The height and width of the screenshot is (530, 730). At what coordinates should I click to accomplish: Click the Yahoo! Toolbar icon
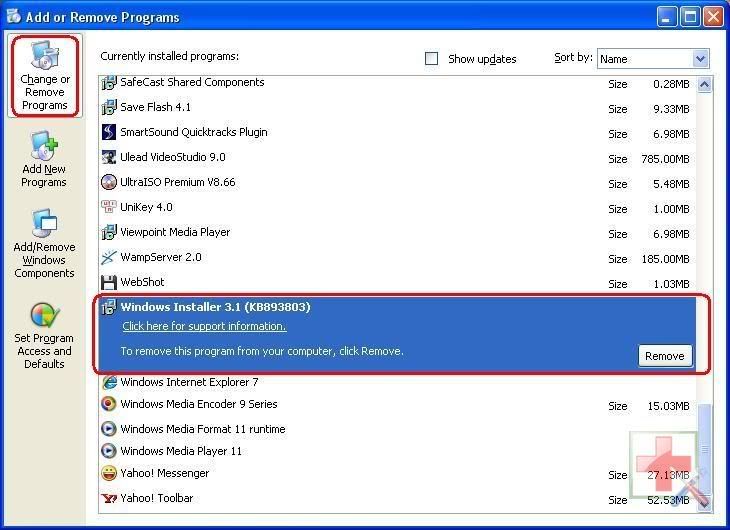(109, 498)
